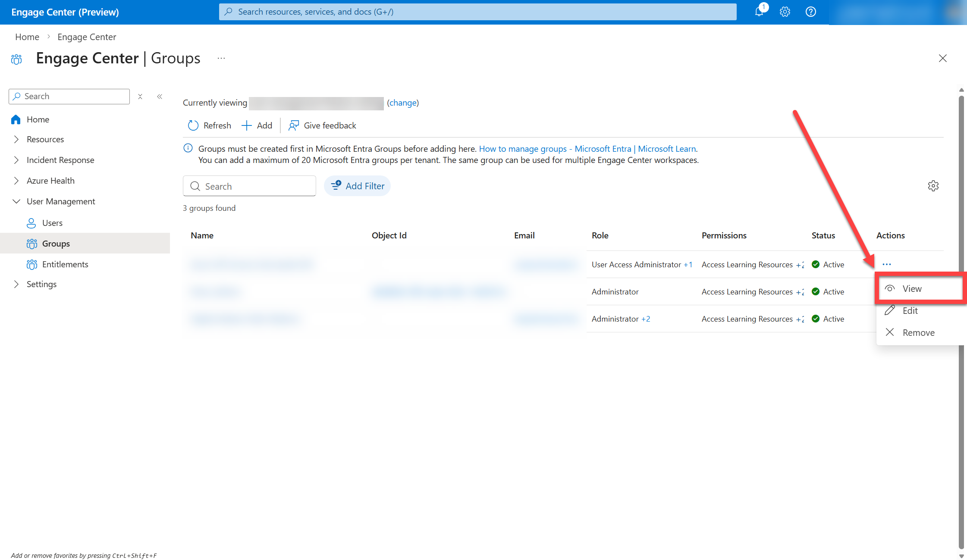Focus the sidebar Search field
Screen dimensions: 967x560
click(x=69, y=97)
